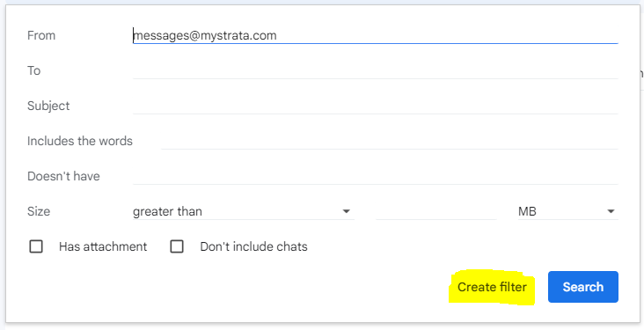Click the Has attachment label text
This screenshot has width=644, height=330.
pos(103,246)
